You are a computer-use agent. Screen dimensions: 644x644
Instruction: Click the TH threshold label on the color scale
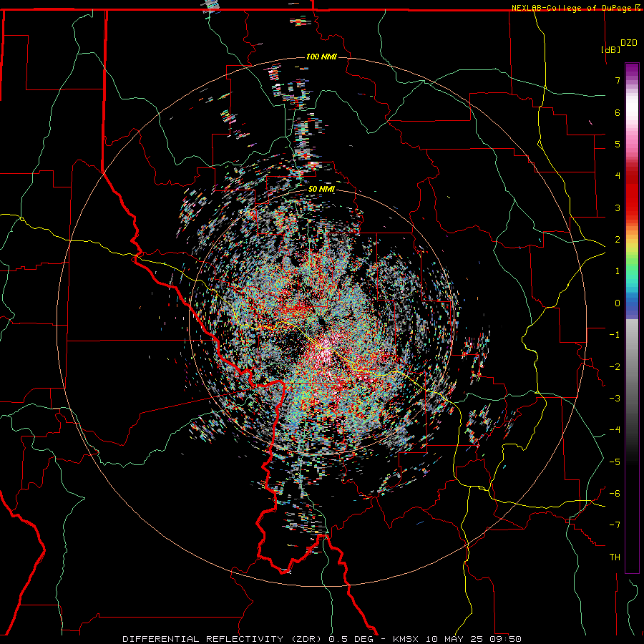click(615, 557)
